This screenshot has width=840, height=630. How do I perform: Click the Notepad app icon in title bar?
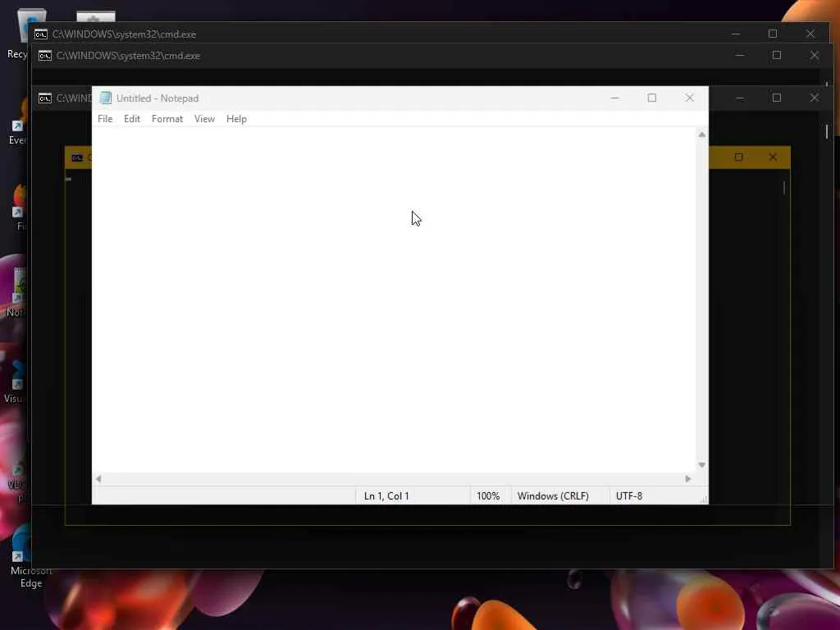[106, 98]
